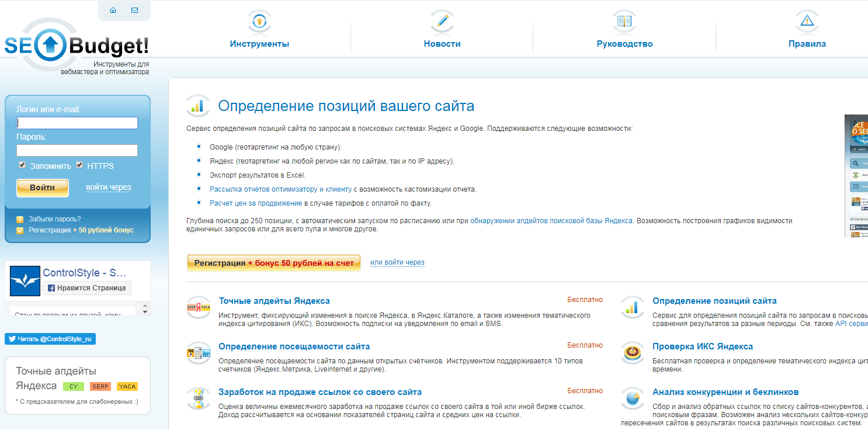The width and height of the screenshot is (868, 430).
Task: Open обнаружении апдейтов поисковой базы Яндекса link
Action: (x=551, y=221)
